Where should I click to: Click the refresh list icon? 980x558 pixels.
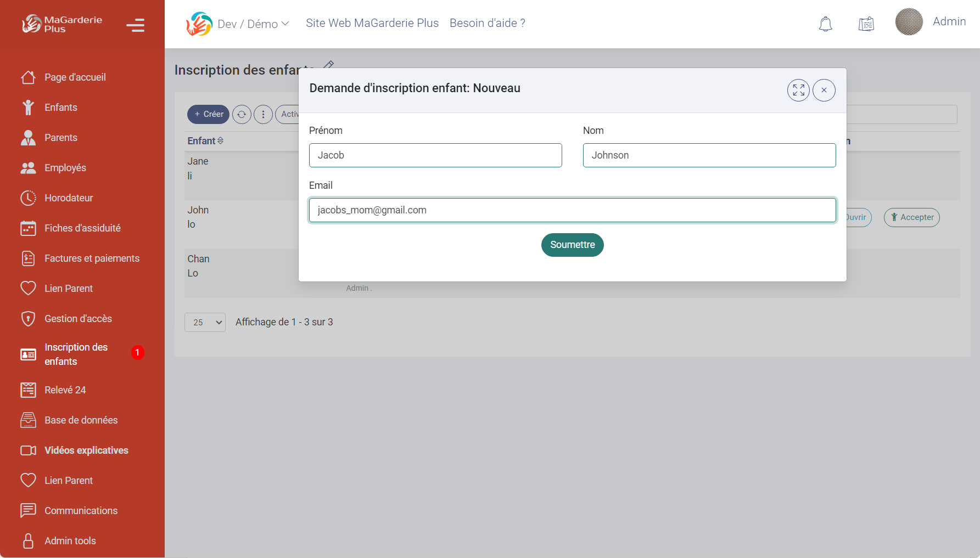[x=242, y=114]
